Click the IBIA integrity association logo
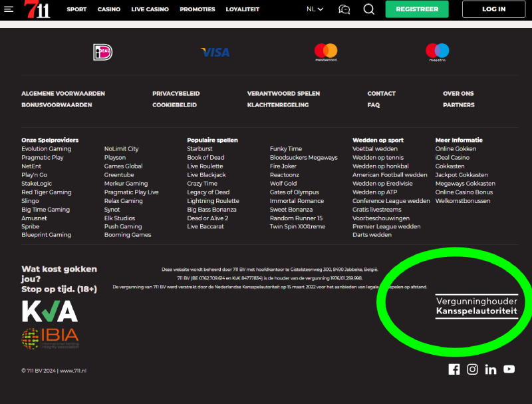 (x=51, y=339)
